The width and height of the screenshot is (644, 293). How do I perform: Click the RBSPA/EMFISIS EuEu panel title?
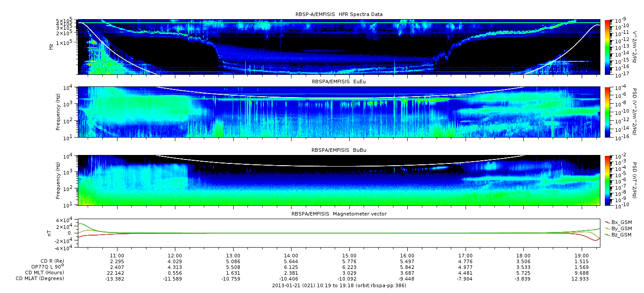point(339,82)
